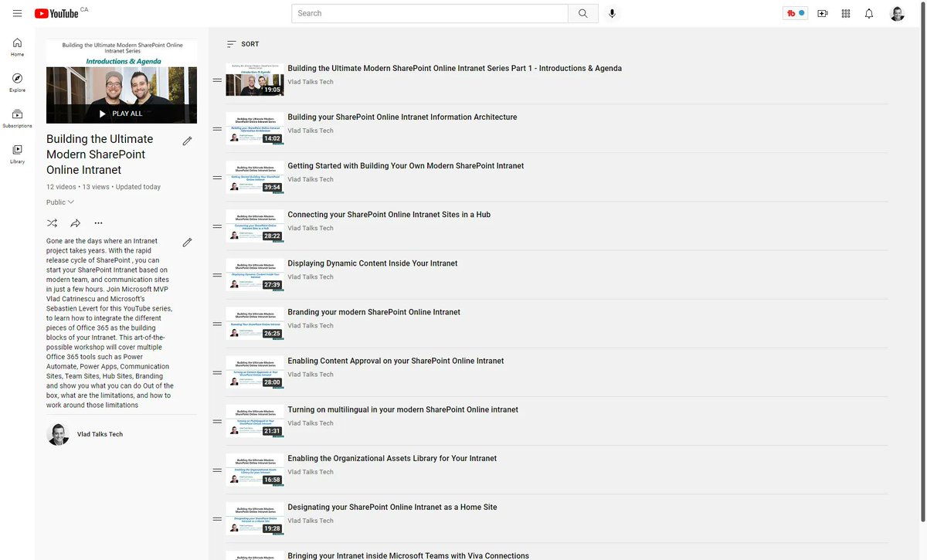This screenshot has height=560, width=927.
Task: Click Vlad Talks Tech avatar in sidebar
Action: click(58, 434)
